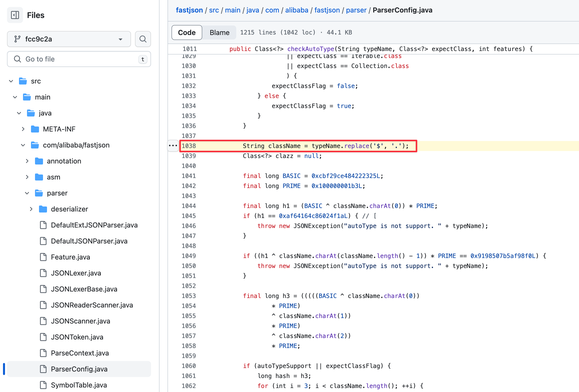The width and height of the screenshot is (579, 392).
Task: Open JSONLexerBase.java in file tree
Action: tap(84, 289)
